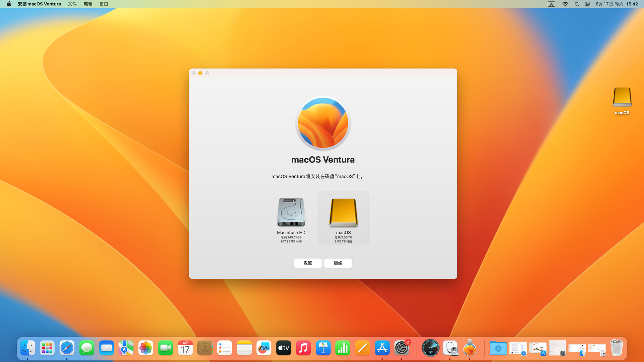Open Disk Utility from the dock
The image size is (644, 362).
coord(450,348)
